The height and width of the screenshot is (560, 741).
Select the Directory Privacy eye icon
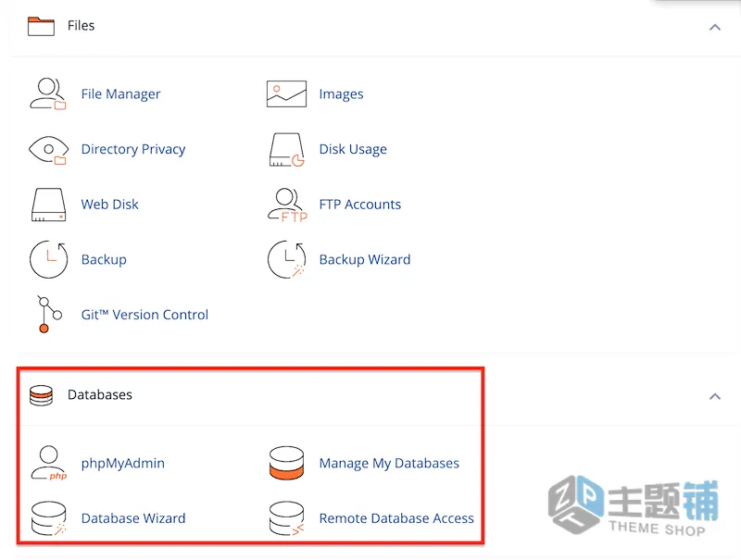[48, 150]
